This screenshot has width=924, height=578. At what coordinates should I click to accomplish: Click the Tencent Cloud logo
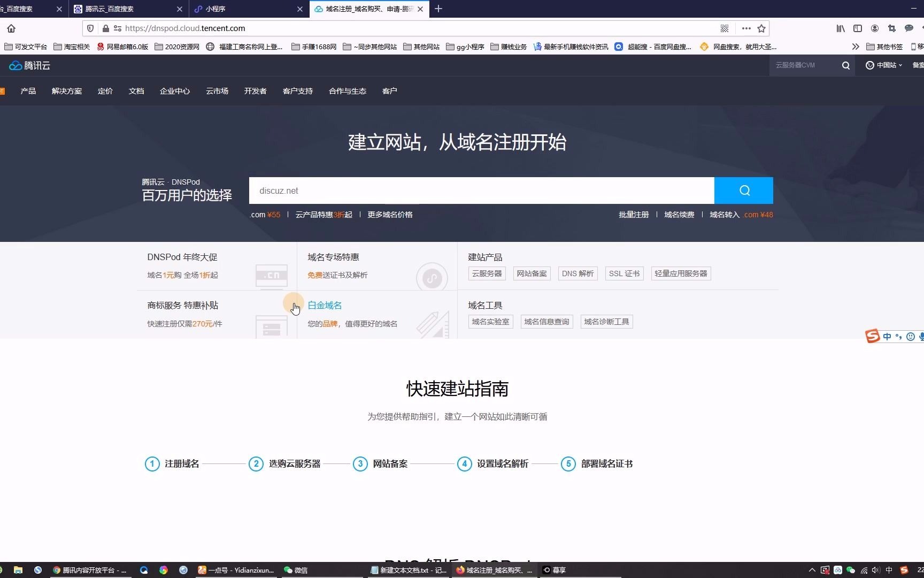click(x=29, y=65)
